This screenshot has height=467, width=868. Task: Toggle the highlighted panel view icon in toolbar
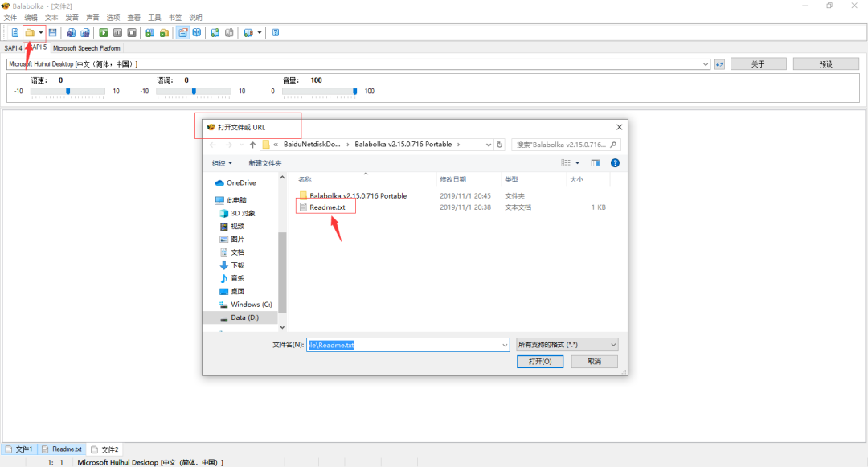click(182, 33)
